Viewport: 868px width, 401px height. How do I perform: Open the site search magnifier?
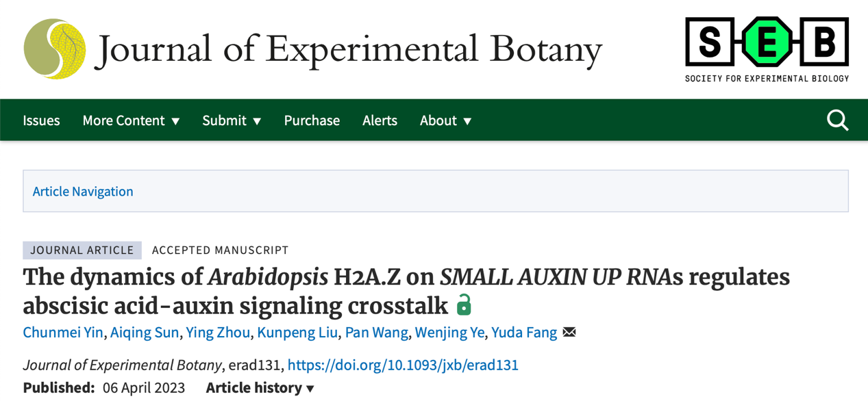coord(837,120)
